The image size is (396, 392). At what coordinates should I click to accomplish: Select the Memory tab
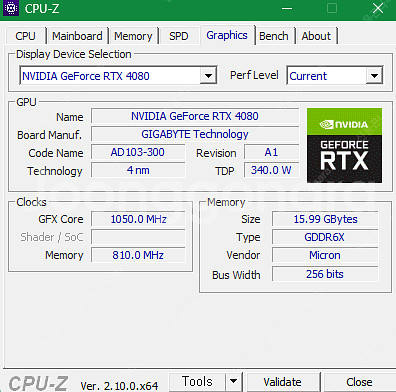coord(133,36)
